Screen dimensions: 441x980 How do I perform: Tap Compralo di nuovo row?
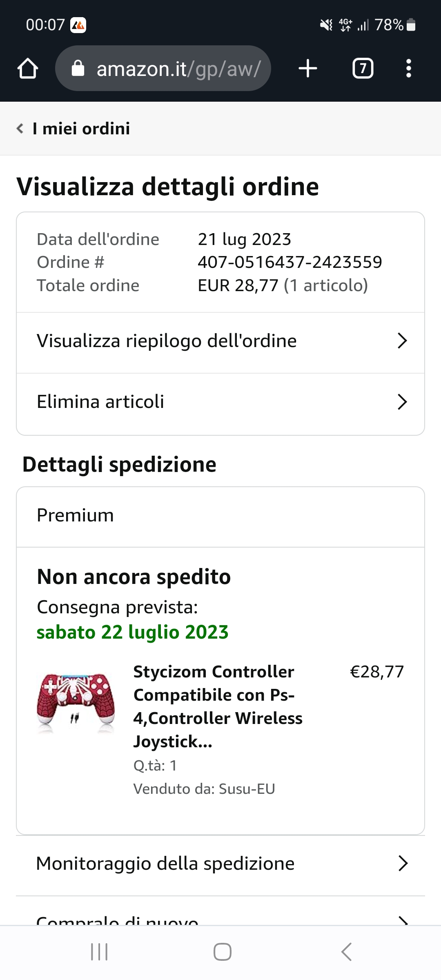click(x=220, y=911)
